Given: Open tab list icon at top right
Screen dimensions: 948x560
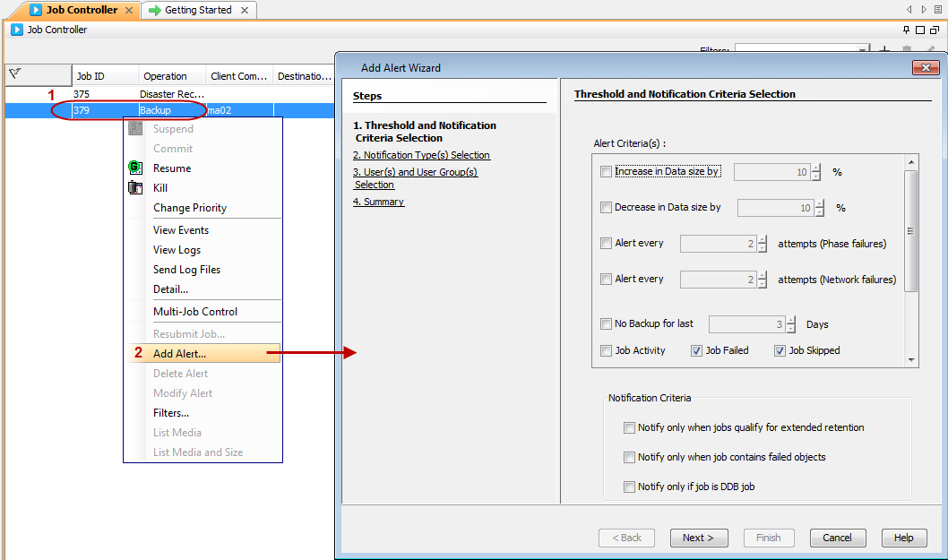Looking at the screenshot, I should (937, 9).
